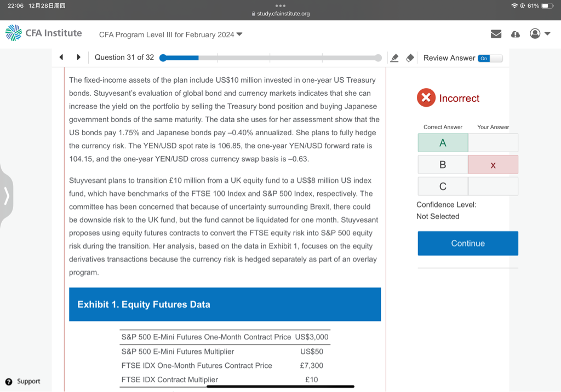Select answer option B
This screenshot has height=392, width=561.
click(x=443, y=165)
